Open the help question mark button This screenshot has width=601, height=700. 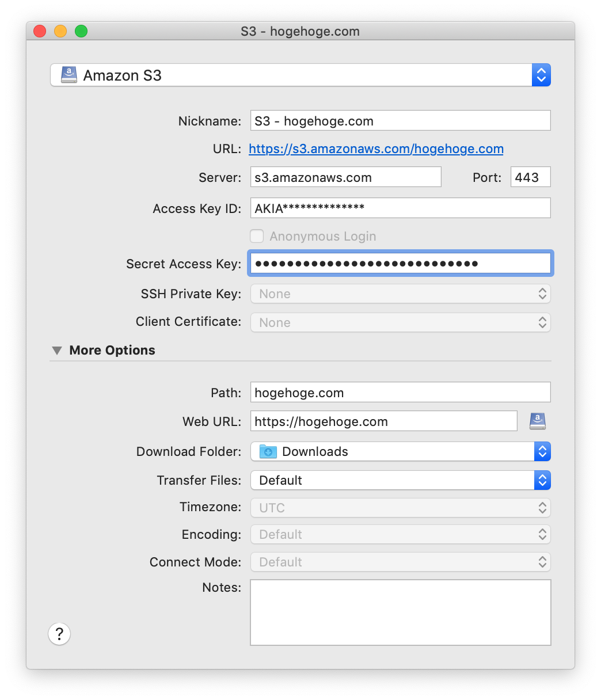tap(59, 634)
